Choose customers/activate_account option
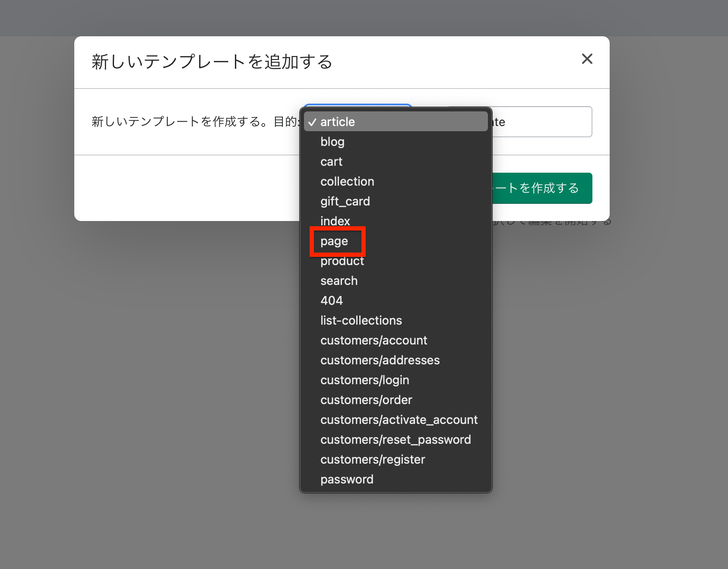The width and height of the screenshot is (728, 569). [399, 420]
